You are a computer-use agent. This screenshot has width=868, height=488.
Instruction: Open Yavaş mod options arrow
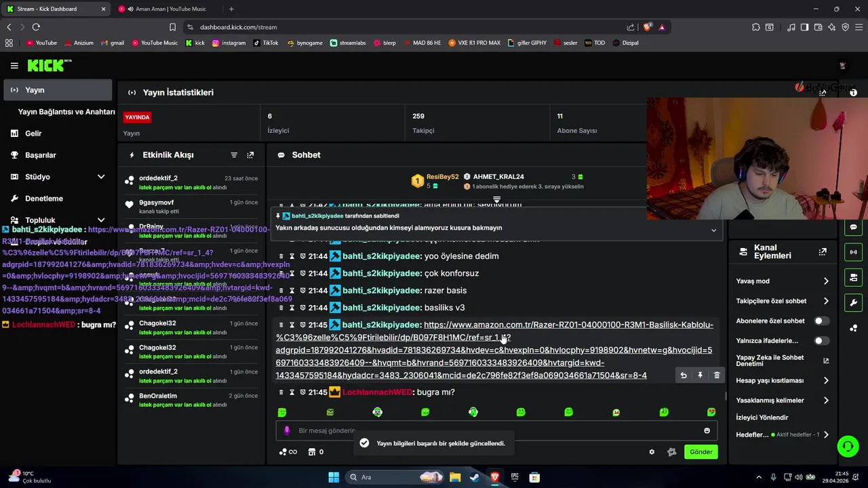click(826, 281)
